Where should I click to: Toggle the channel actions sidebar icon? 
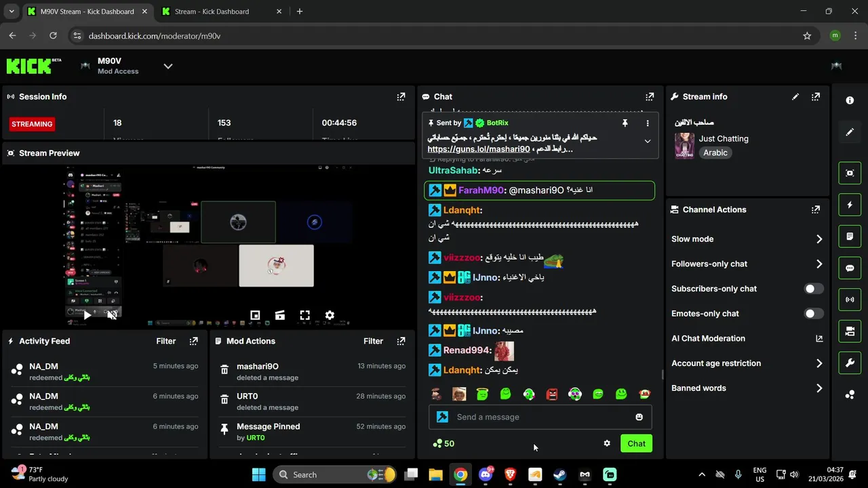[x=850, y=331]
